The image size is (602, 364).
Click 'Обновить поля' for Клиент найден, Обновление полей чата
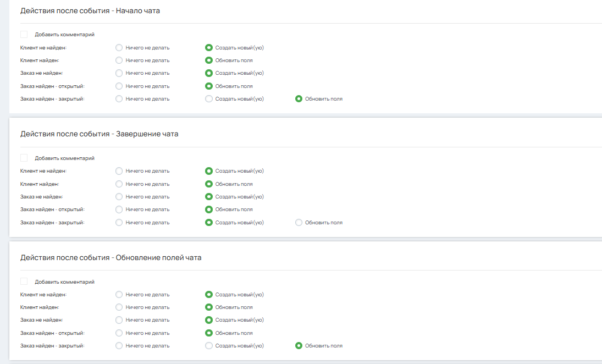(209, 307)
